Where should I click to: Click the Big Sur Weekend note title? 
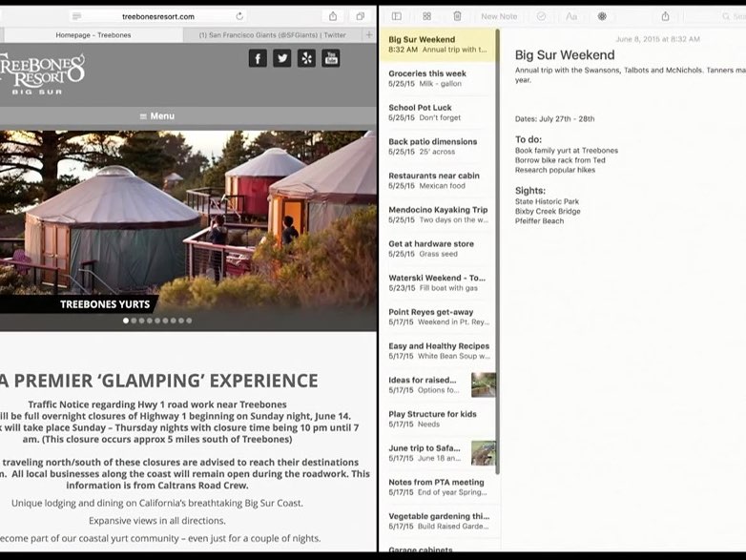[x=565, y=55]
